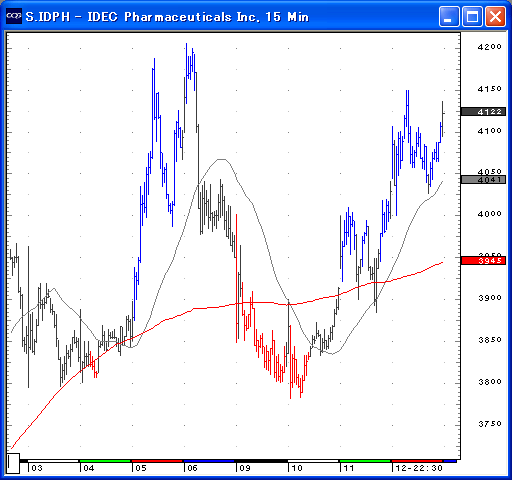Minimize the IDEC Pharmaceuticals chart window
Image resolution: width=512 pixels, height=480 pixels.
tap(449, 16)
